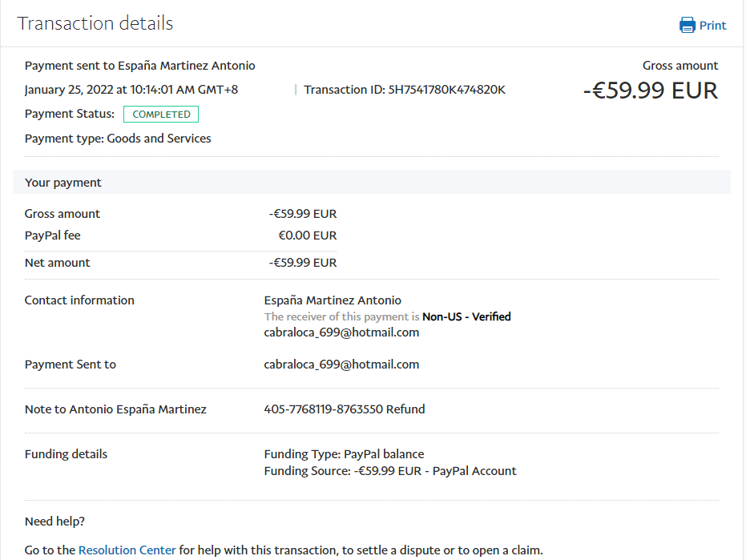The height and width of the screenshot is (560, 746).
Task: Click the Net amount value
Action: (303, 263)
